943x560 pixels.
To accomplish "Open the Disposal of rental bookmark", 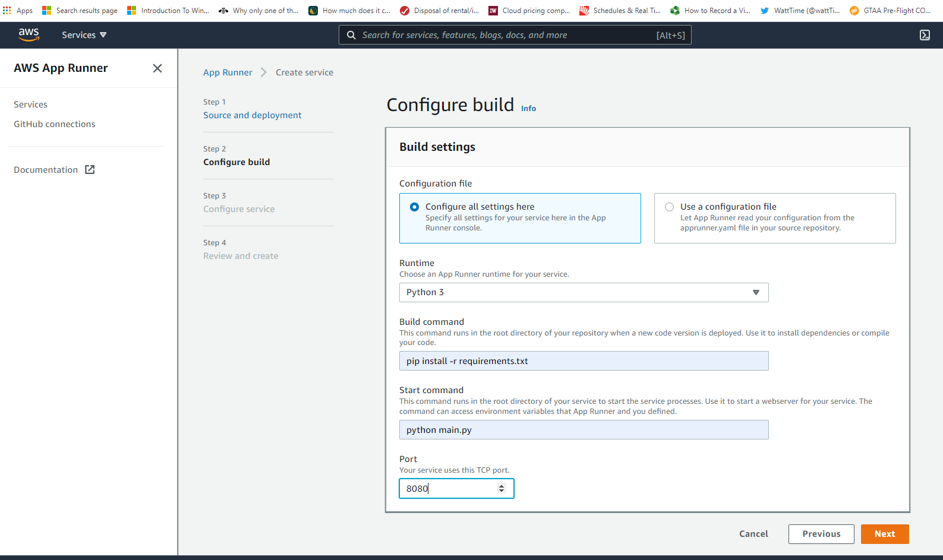I will coord(439,10).
